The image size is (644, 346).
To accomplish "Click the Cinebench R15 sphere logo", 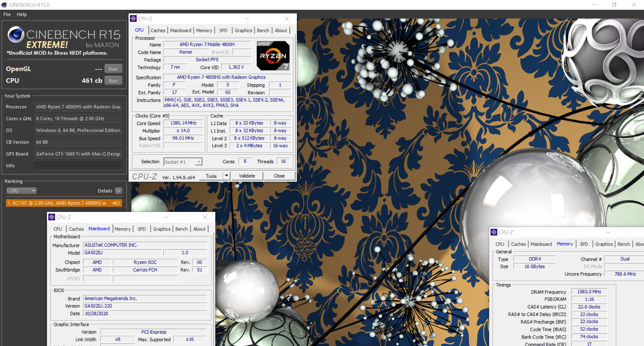I will click(x=16, y=35).
